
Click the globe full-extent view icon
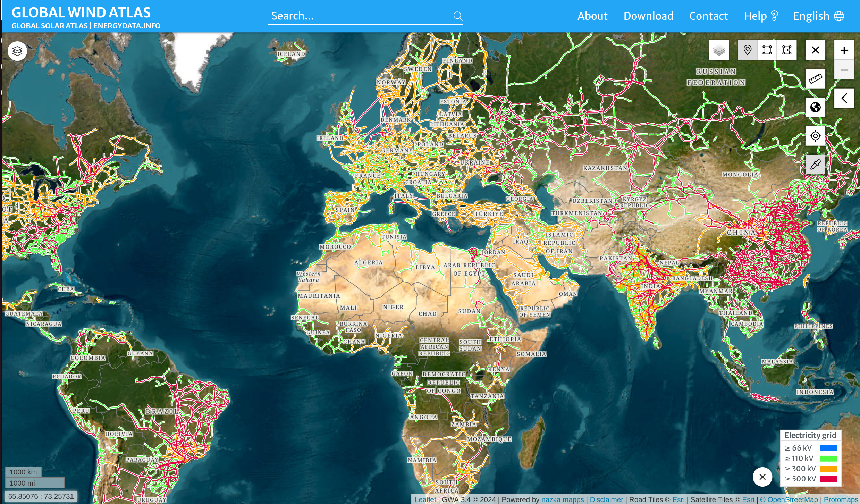pos(815,107)
